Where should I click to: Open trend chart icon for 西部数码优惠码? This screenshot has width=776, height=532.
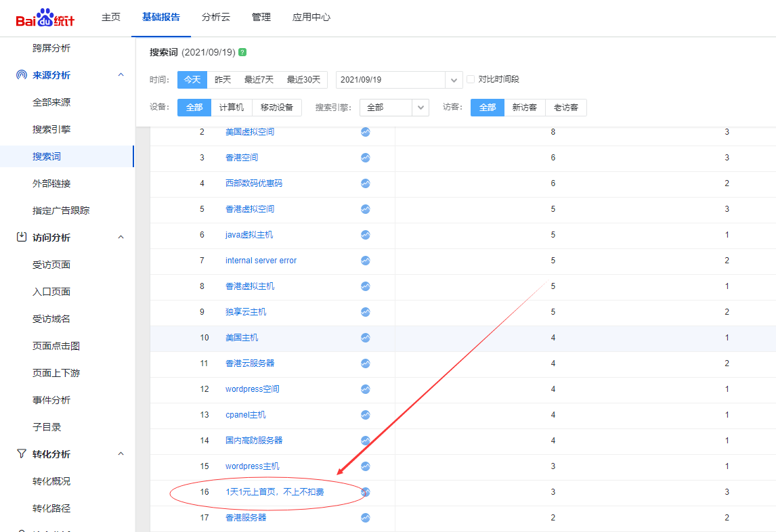[365, 183]
